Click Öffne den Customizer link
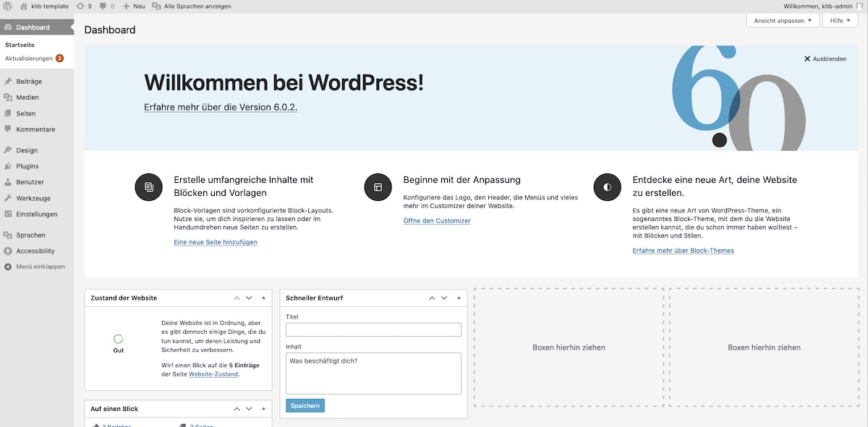 point(437,220)
